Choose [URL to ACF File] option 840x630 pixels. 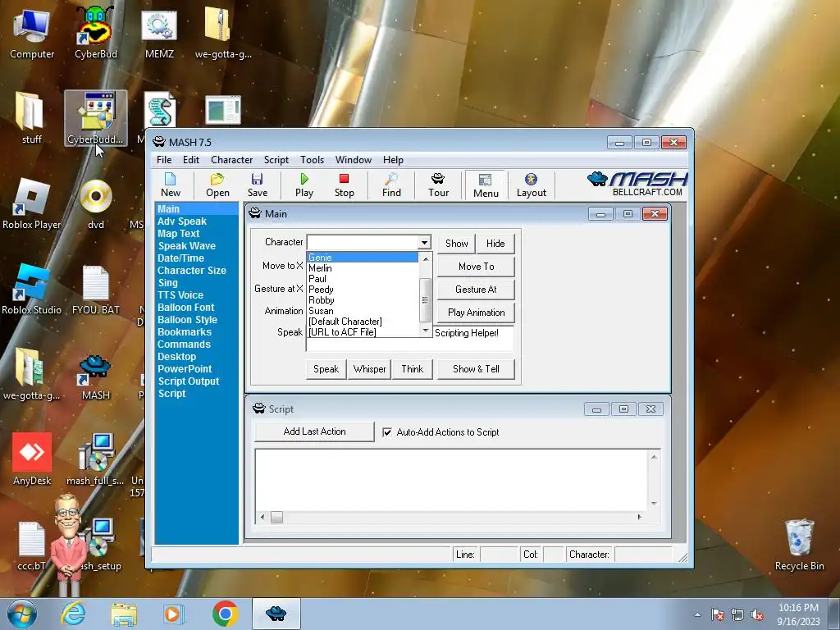(x=362, y=332)
